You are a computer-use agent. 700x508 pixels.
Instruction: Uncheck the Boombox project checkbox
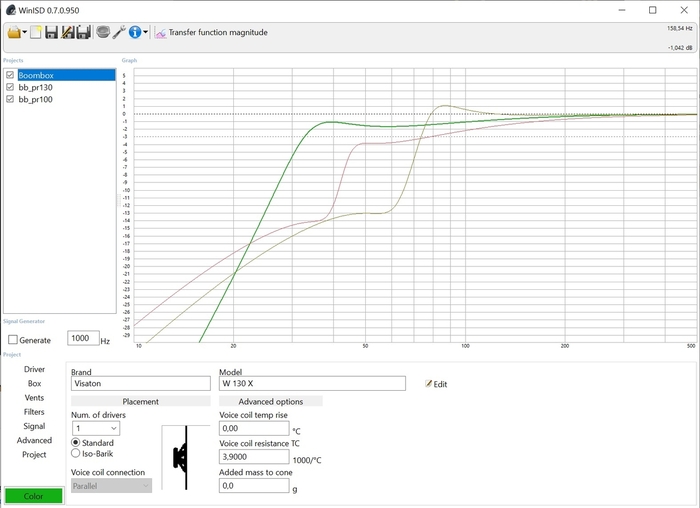pyautogui.click(x=10, y=75)
